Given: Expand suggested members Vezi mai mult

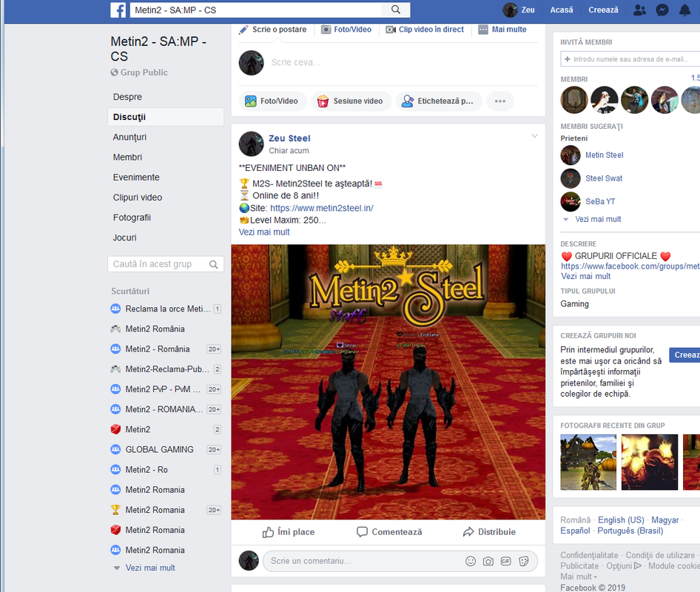Looking at the screenshot, I should (598, 219).
